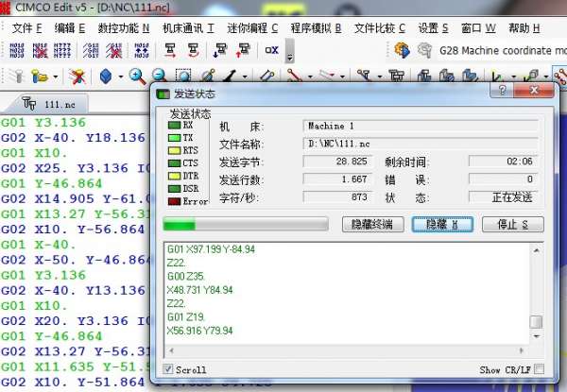Viewport: 567px width, 392px height.
Task: Click the tool icon crossed out with red X
Action: click(x=77, y=77)
